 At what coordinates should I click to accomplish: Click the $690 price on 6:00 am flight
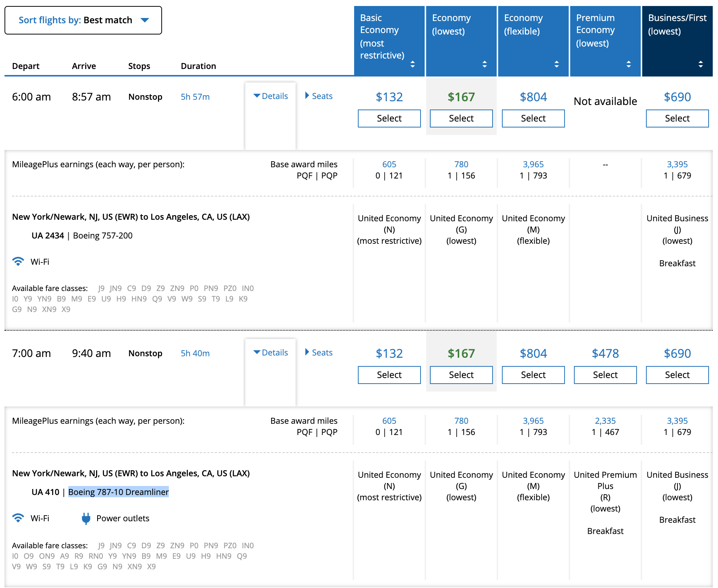pyautogui.click(x=677, y=97)
